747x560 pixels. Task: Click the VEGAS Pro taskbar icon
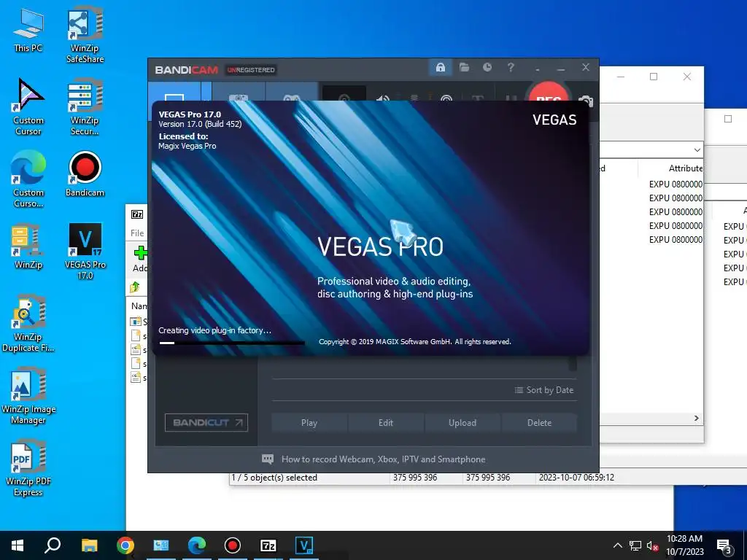(304, 545)
